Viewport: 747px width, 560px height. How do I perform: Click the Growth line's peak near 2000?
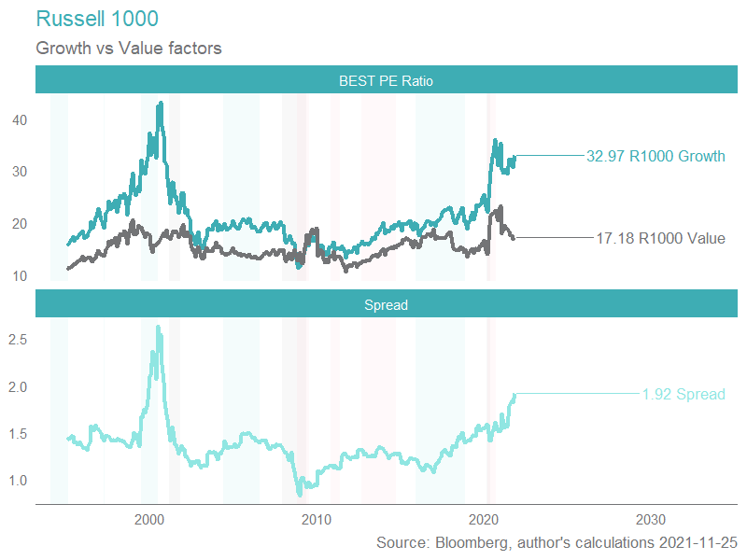161,104
